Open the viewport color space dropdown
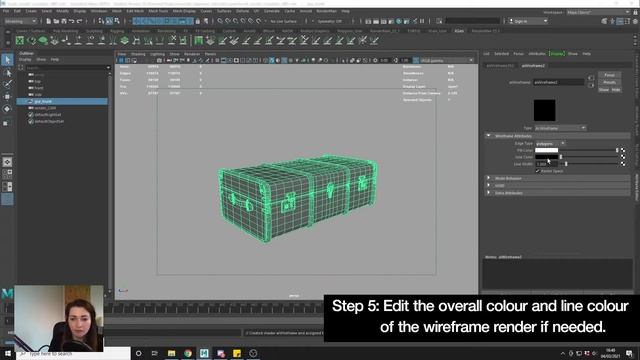This screenshot has height=360, width=640. tap(447, 60)
